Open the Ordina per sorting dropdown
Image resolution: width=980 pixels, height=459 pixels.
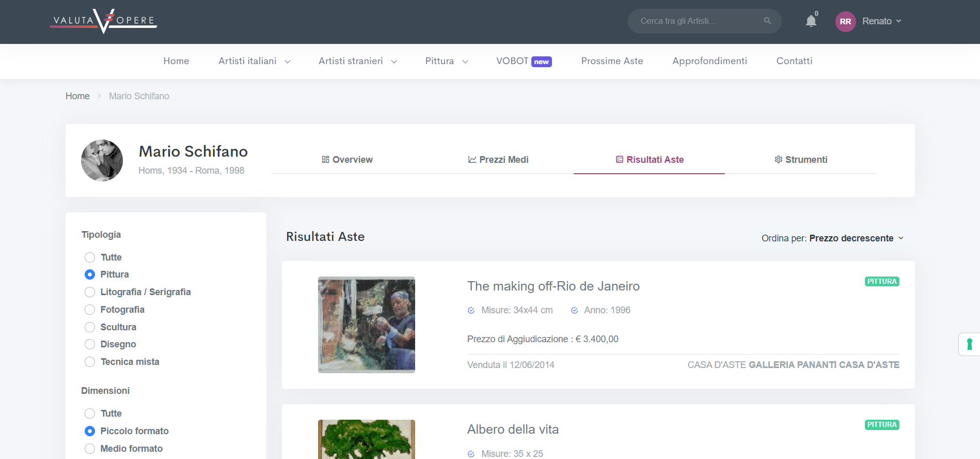pos(832,238)
